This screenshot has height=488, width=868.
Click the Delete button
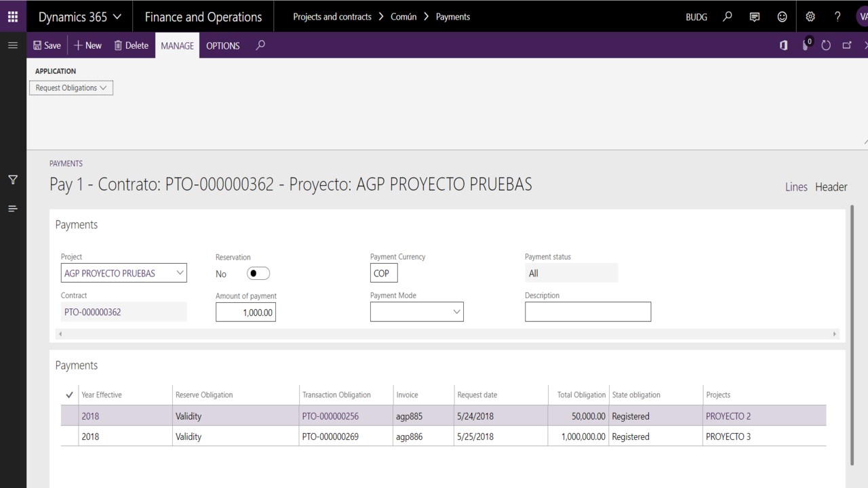[131, 45]
